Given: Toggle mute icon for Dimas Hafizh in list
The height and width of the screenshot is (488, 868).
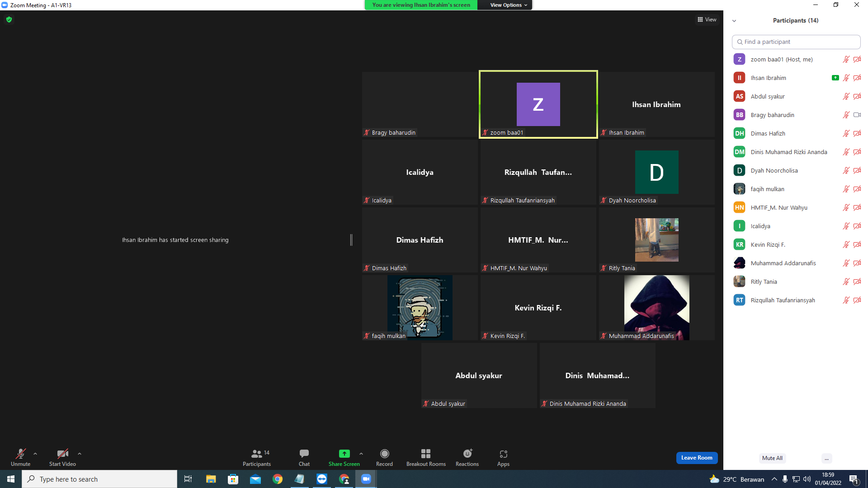Looking at the screenshot, I should (x=846, y=133).
